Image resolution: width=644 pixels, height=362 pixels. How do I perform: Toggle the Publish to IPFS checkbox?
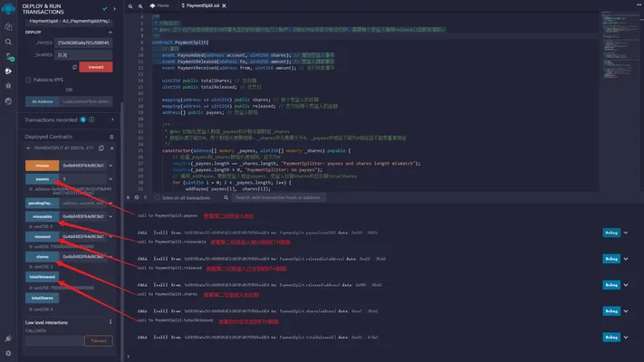[28, 80]
